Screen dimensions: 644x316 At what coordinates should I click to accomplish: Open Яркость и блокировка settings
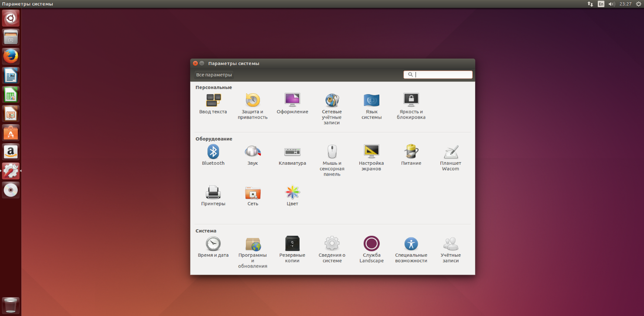coord(411,106)
